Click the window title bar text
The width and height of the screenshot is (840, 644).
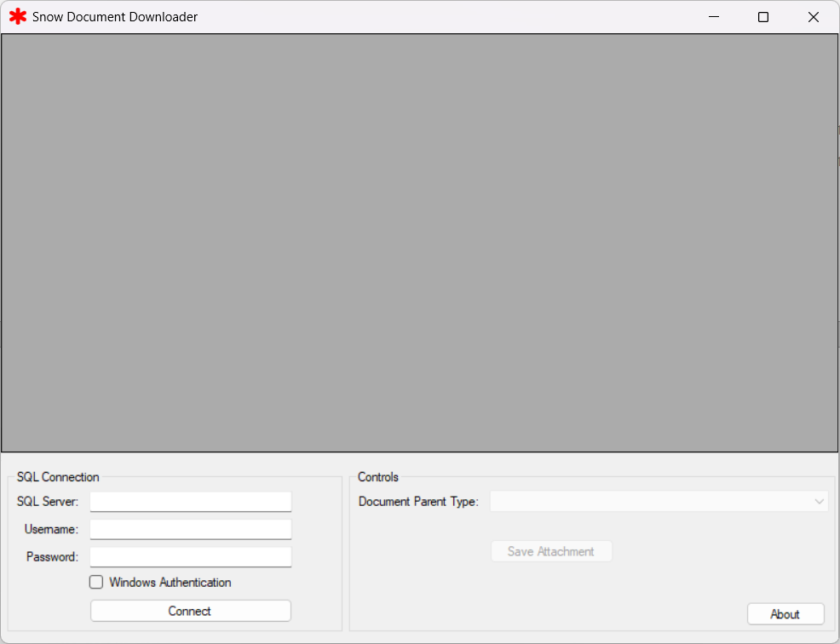click(115, 17)
